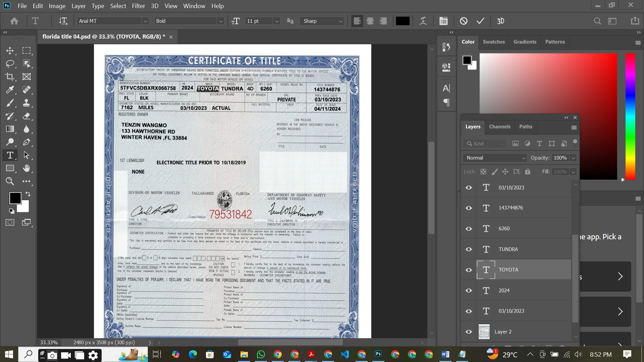The image size is (644, 362).
Task: Select the Lasso tool
Action: pos(10,64)
